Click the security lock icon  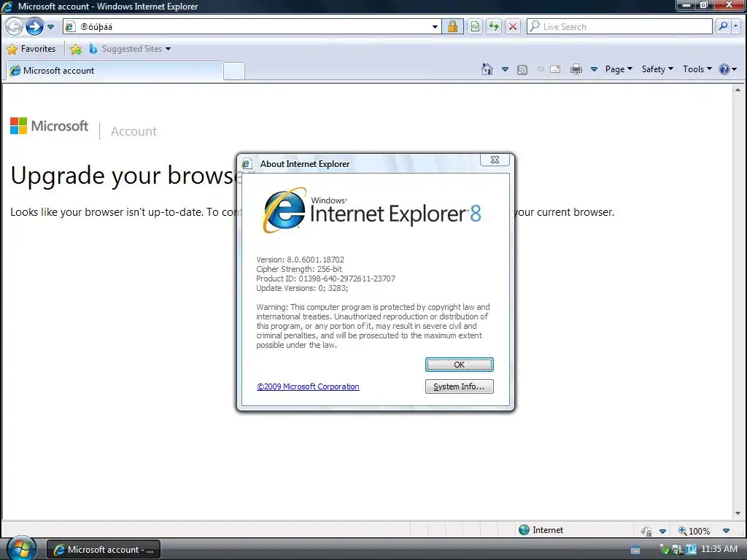coord(452,27)
